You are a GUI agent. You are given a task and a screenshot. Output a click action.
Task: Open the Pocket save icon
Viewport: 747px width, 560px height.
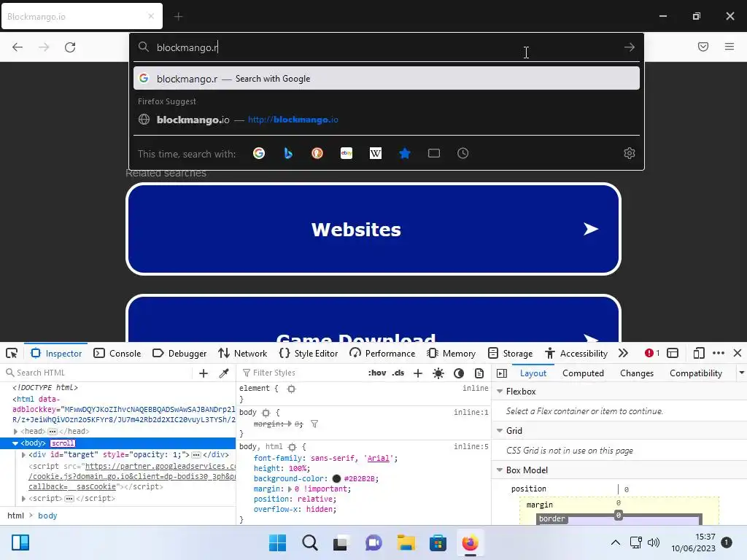[703, 47]
